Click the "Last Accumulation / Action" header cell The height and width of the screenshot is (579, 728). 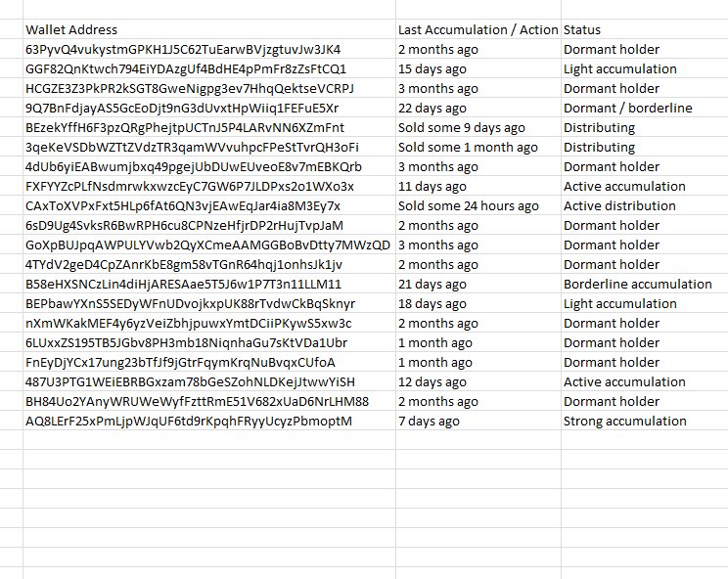[x=478, y=30]
